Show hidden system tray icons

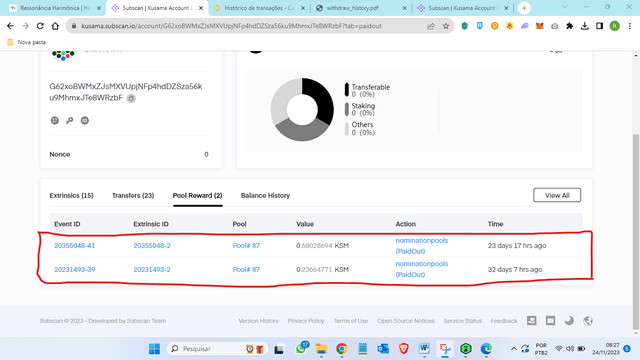click(513, 349)
